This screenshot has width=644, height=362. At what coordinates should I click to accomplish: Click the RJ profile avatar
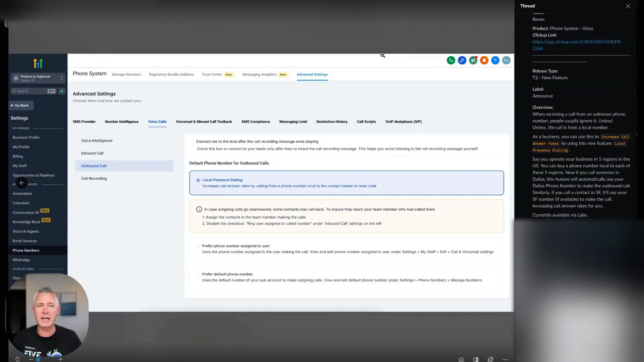click(x=506, y=60)
